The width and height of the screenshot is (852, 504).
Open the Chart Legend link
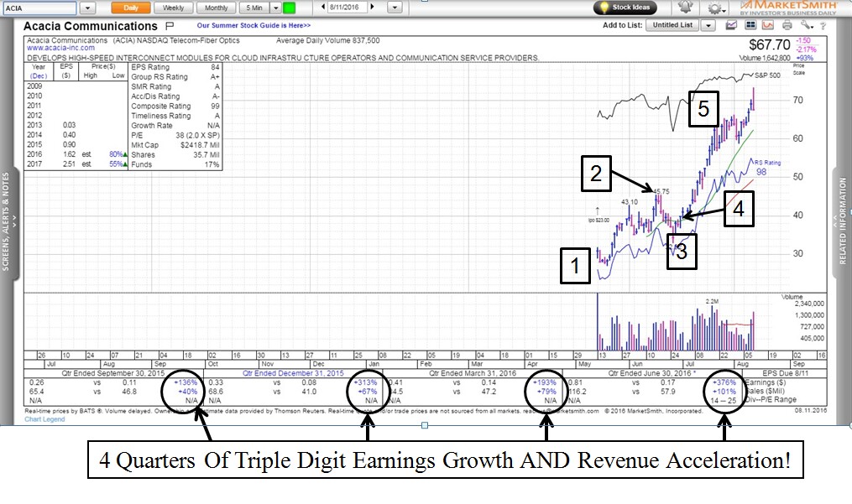(44, 419)
